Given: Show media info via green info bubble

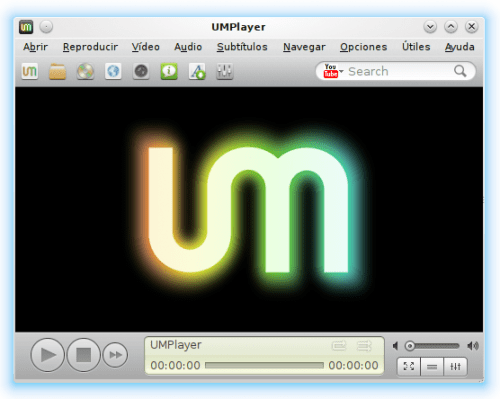Looking at the screenshot, I should click(169, 71).
